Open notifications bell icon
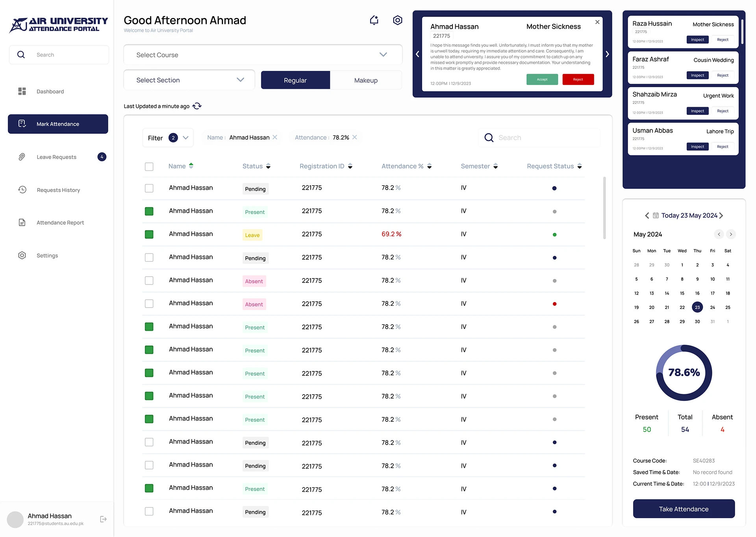Viewport: 756px width, 537px height. [x=374, y=20]
